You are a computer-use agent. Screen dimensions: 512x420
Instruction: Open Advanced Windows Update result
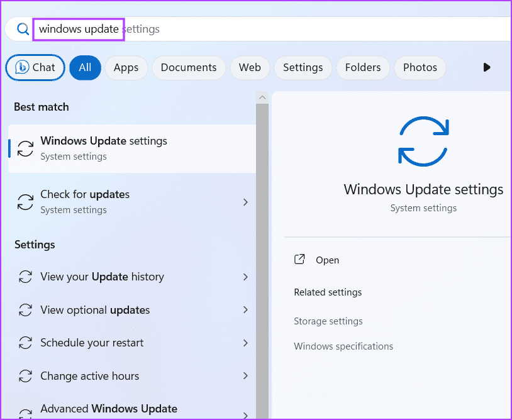coord(132,409)
